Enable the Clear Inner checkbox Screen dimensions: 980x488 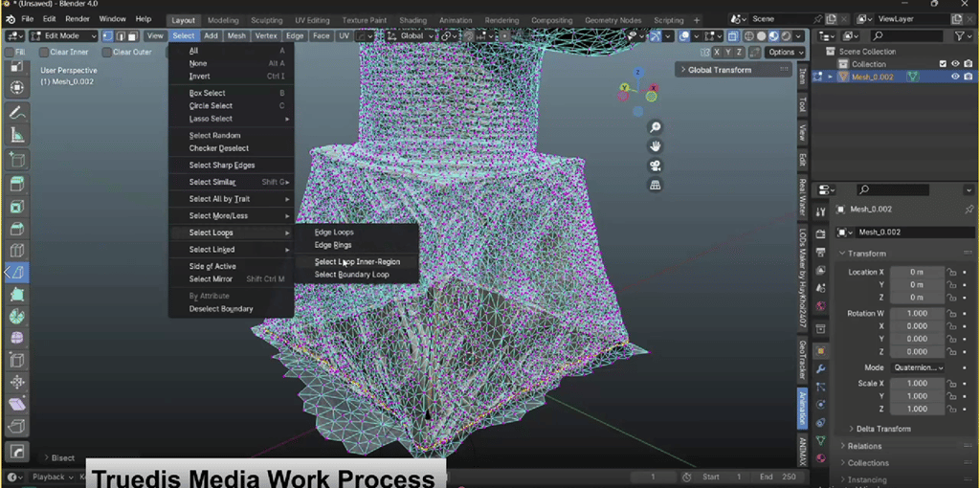coord(43,53)
